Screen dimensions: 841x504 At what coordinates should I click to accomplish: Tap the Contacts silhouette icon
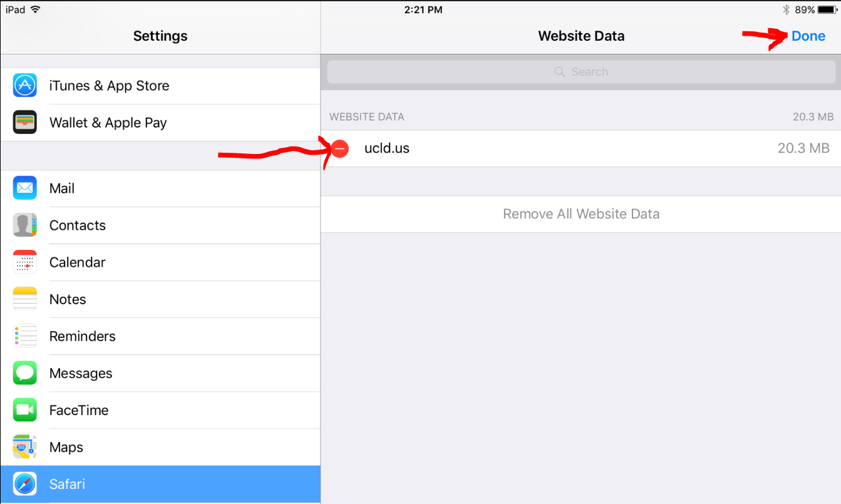pyautogui.click(x=25, y=225)
